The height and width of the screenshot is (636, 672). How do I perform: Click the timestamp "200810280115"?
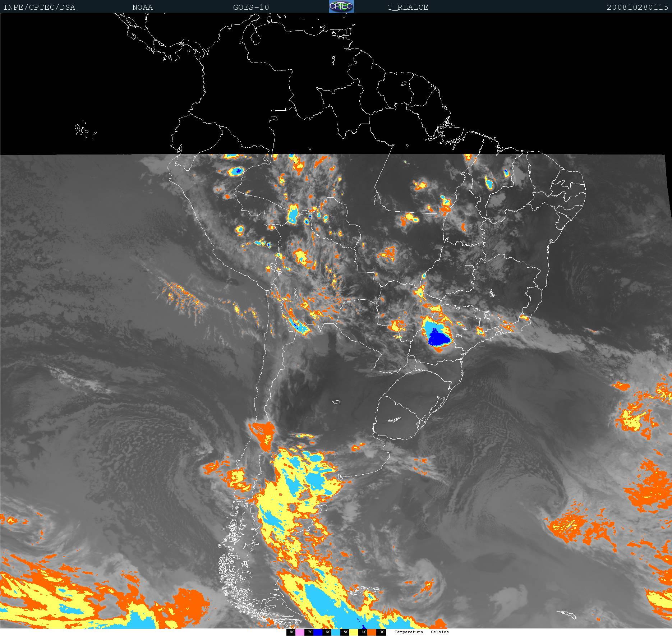(638, 7)
